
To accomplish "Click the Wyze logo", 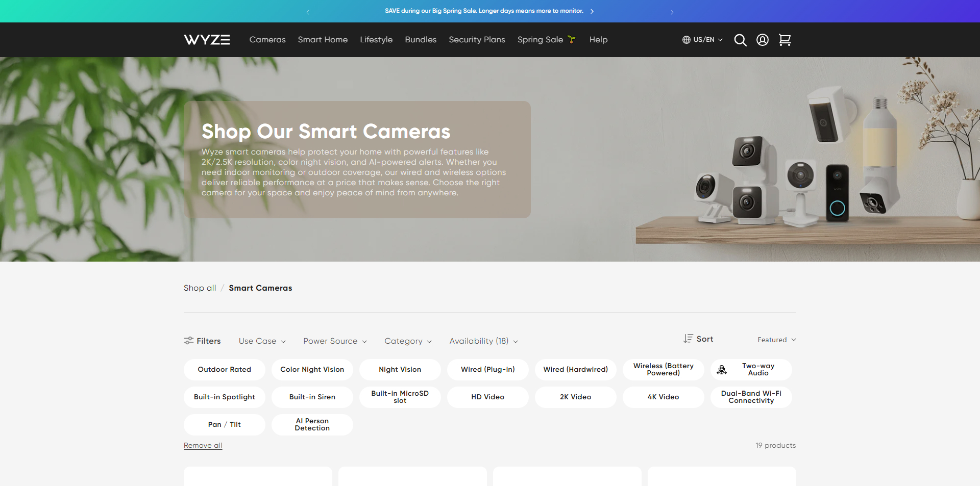I will pyautogui.click(x=207, y=40).
